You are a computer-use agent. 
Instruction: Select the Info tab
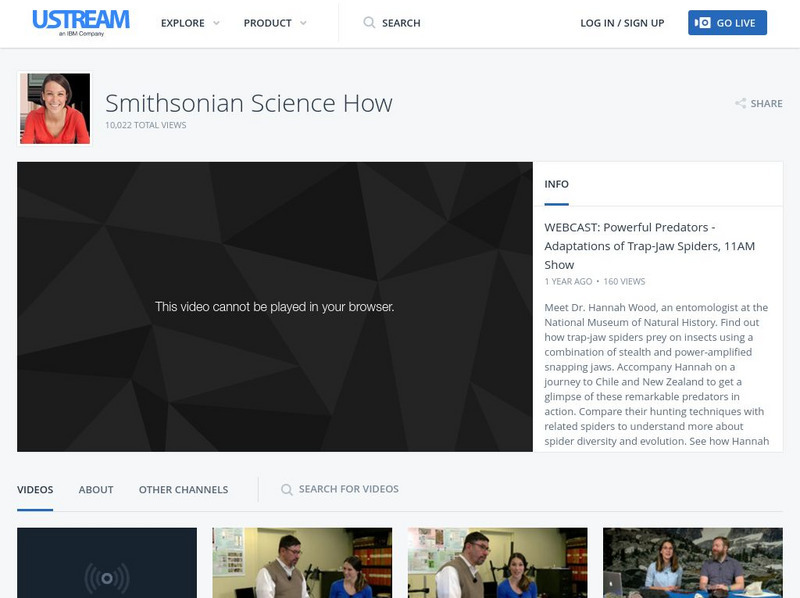point(556,184)
